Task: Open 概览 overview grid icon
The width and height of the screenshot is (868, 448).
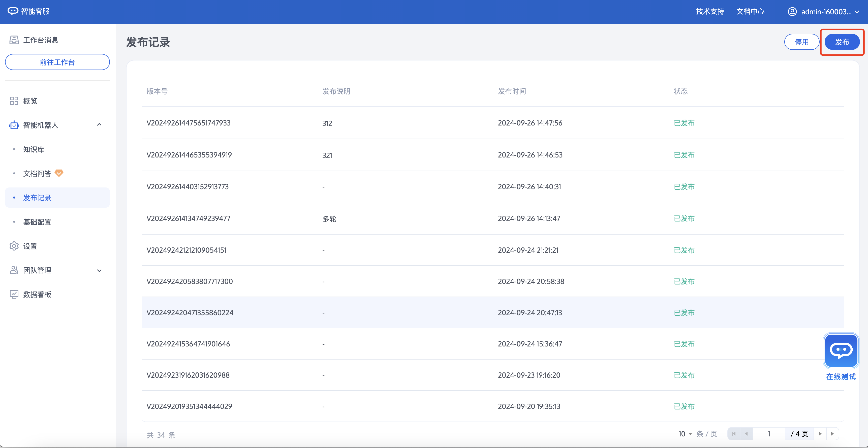Action: [14, 101]
